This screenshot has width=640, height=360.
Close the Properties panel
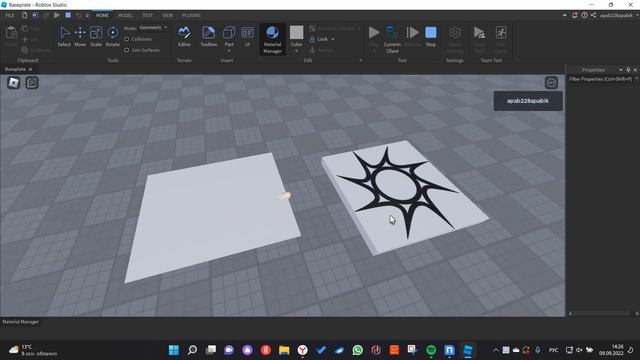click(635, 70)
